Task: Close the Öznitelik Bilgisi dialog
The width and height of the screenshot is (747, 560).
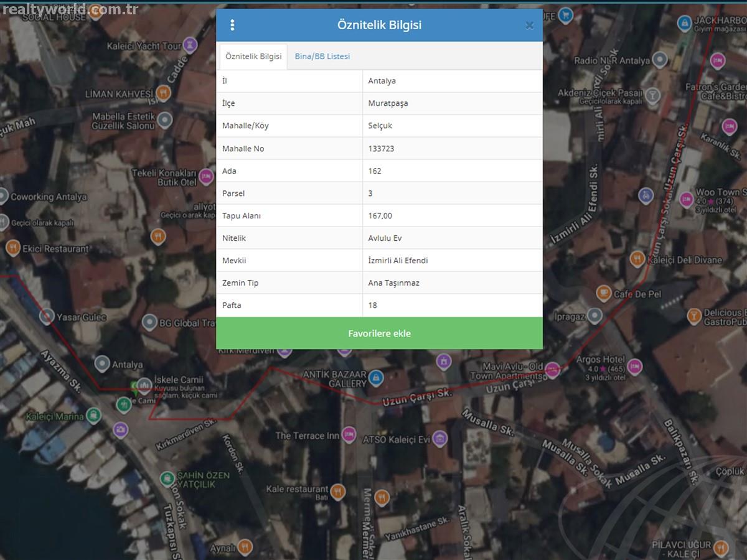Action: tap(529, 26)
